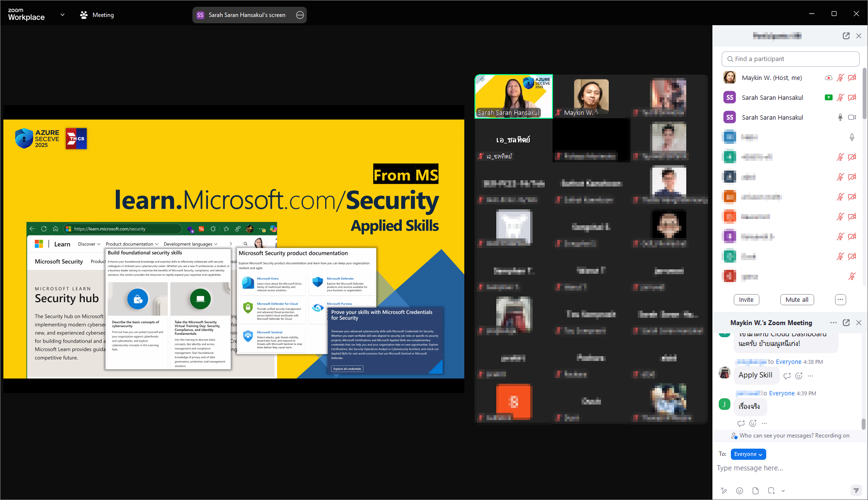Select เอ_ชลทิตย์ video tile

tap(514, 140)
